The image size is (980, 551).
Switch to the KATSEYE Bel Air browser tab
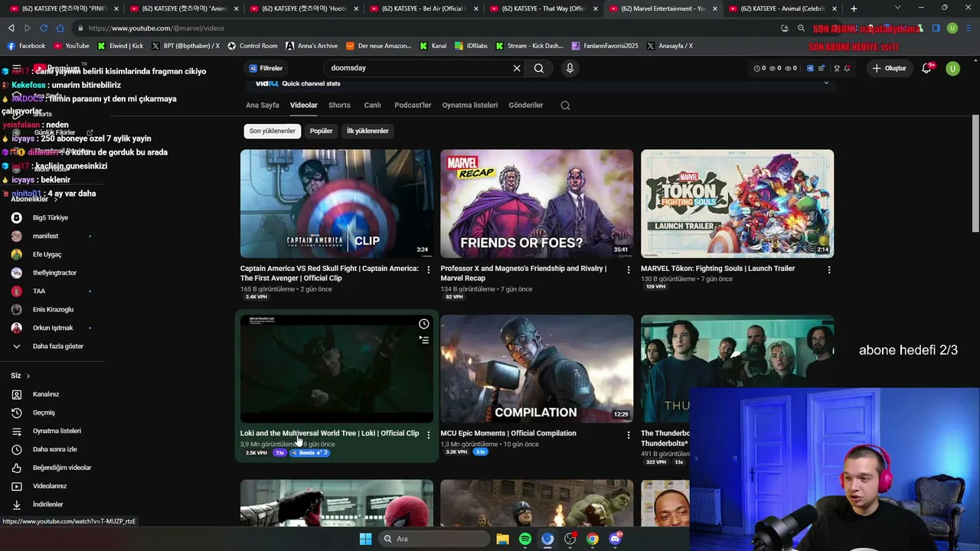[x=423, y=8]
